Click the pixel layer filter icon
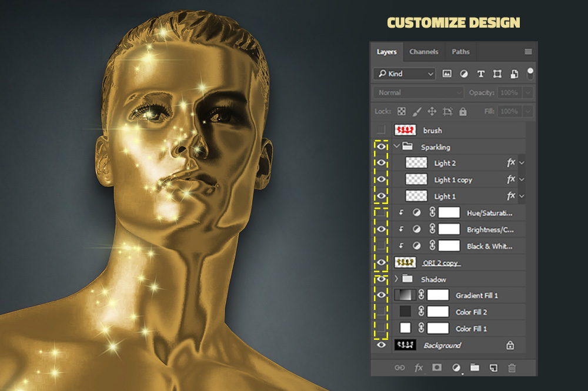 (447, 74)
